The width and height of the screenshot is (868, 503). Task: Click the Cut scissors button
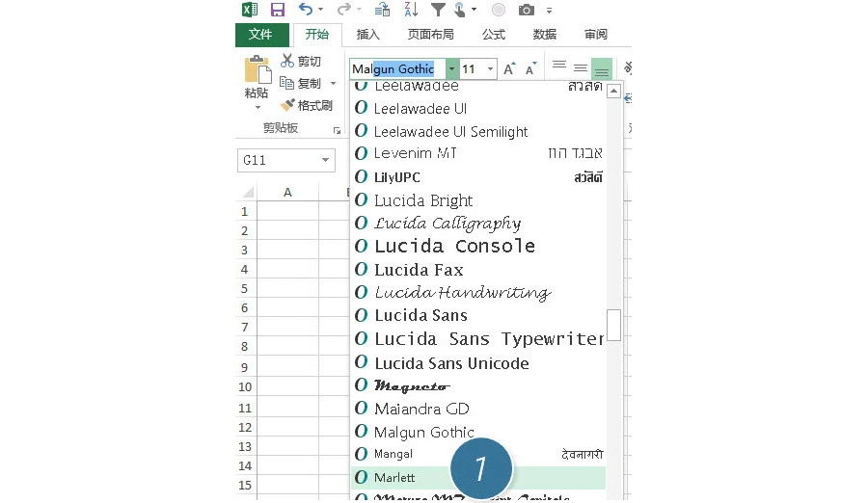point(301,62)
